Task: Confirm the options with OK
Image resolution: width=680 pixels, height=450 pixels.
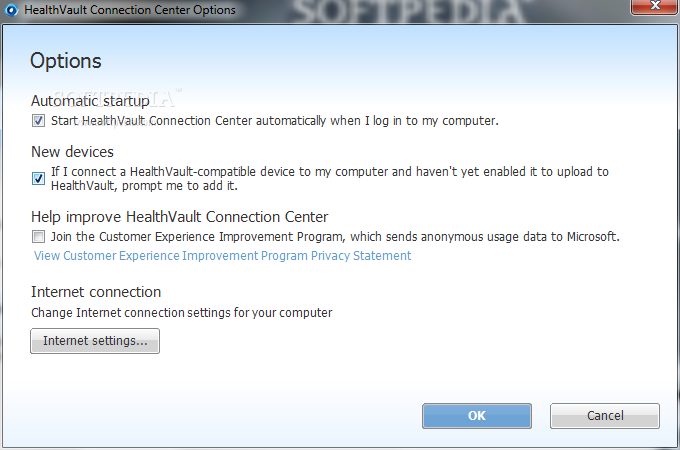Action: tap(476, 415)
